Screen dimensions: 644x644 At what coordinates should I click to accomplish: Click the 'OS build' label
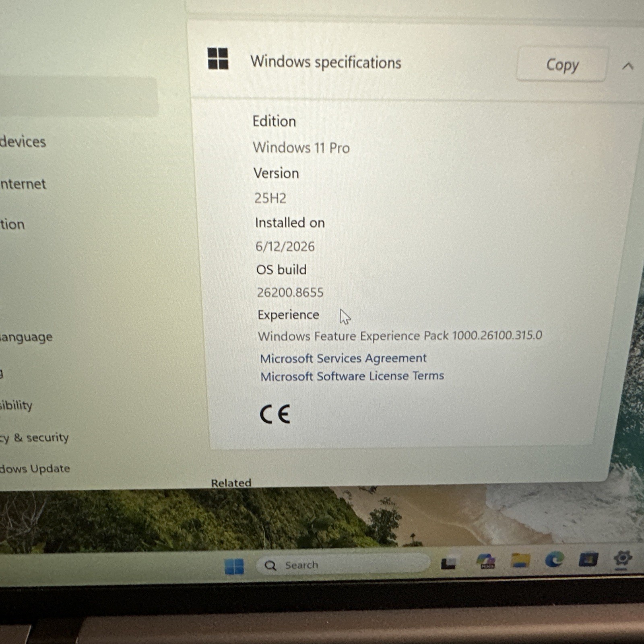[x=281, y=269]
